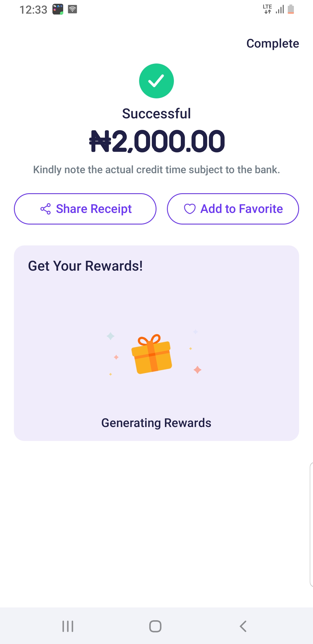Click the Get Your Rewards! heading
This screenshot has width=313, height=644.
coord(85,266)
